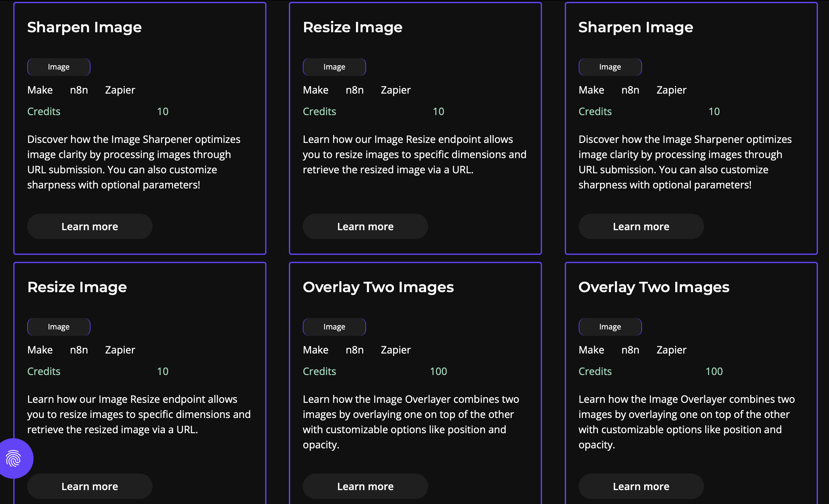Select Image tag on bottom-row Resize Image card
Image resolution: width=829 pixels, height=504 pixels.
(59, 327)
